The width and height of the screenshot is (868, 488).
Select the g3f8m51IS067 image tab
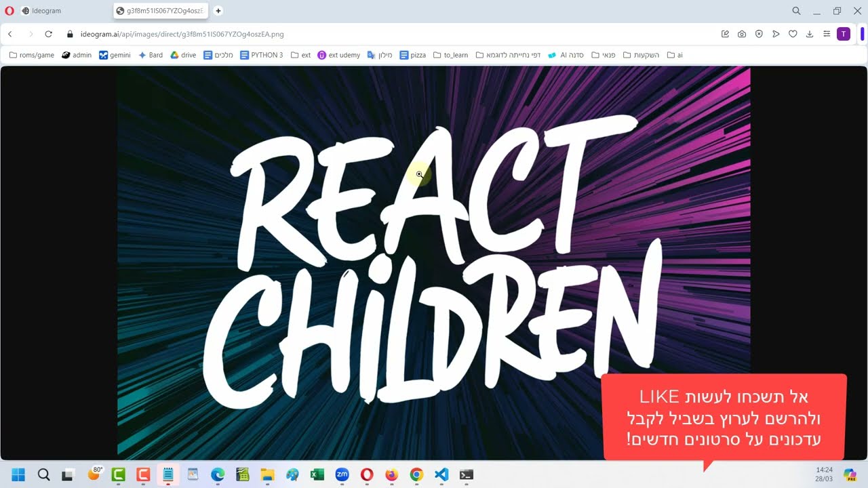pos(161,11)
